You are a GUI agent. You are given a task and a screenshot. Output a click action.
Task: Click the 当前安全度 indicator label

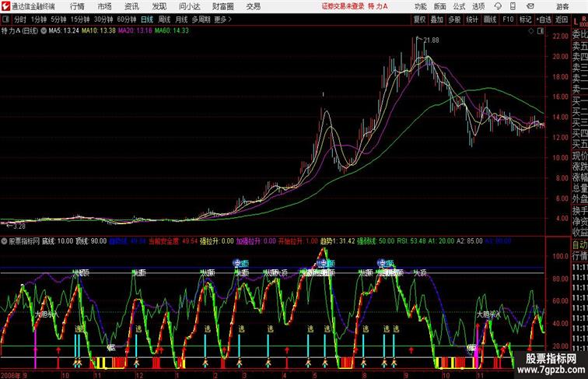point(164,241)
